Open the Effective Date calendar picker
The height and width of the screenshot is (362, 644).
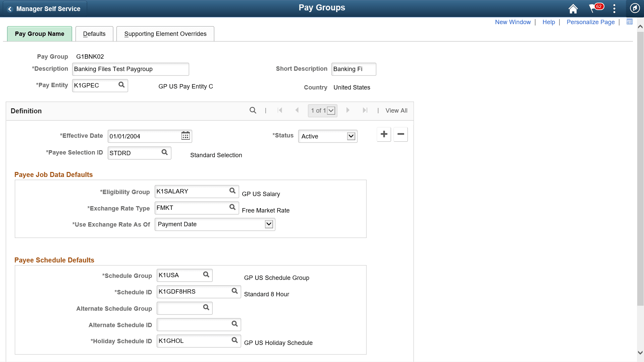185,136
